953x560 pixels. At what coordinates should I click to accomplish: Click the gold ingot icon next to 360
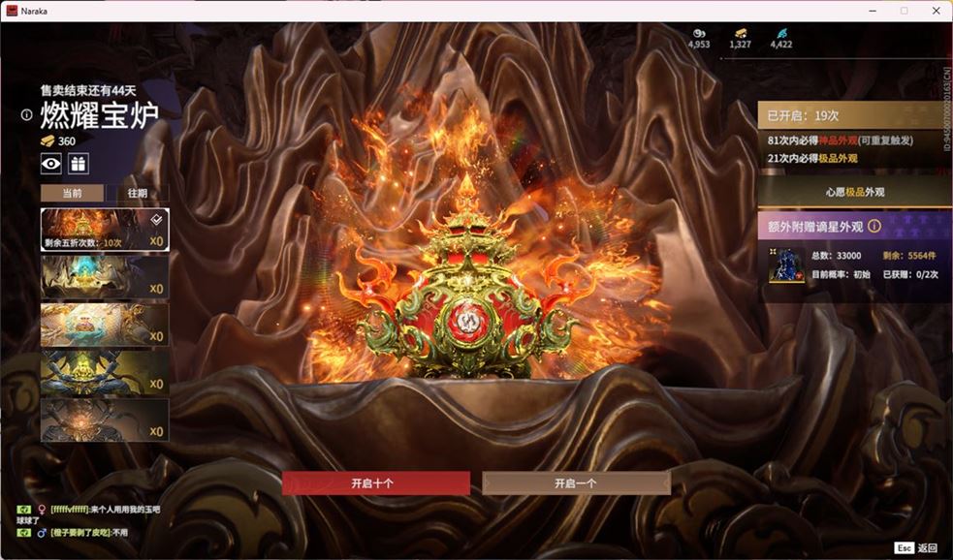48,140
